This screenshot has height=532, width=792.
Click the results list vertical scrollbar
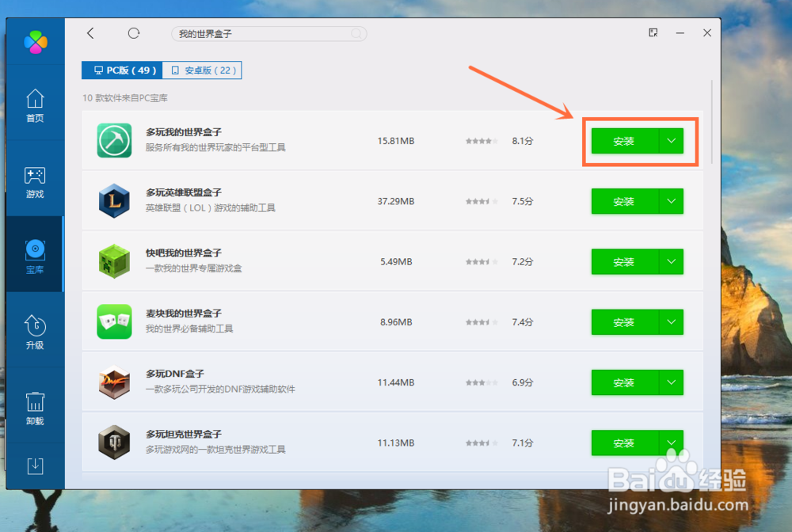click(712, 121)
